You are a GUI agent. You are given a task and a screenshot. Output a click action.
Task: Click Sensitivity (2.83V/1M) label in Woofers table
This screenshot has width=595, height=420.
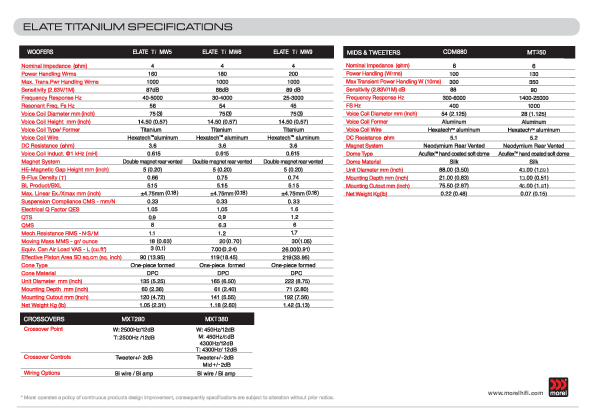click(48, 90)
